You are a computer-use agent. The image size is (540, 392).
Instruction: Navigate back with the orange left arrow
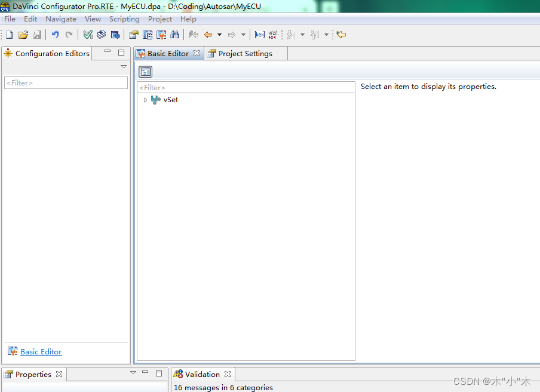pos(208,35)
